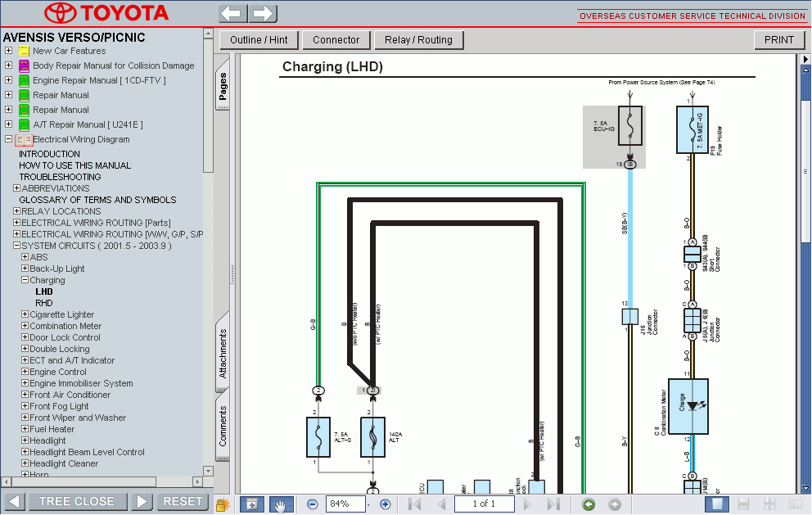Collapse the Charging tree node

click(25, 280)
